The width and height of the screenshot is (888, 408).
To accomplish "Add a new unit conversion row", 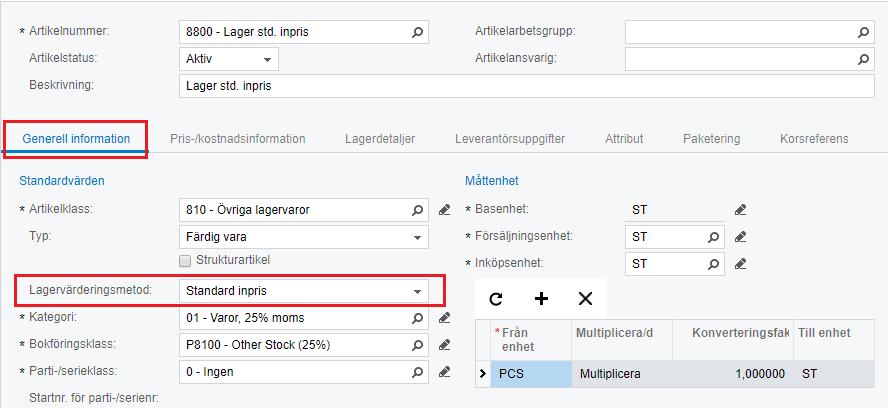I will click(541, 298).
